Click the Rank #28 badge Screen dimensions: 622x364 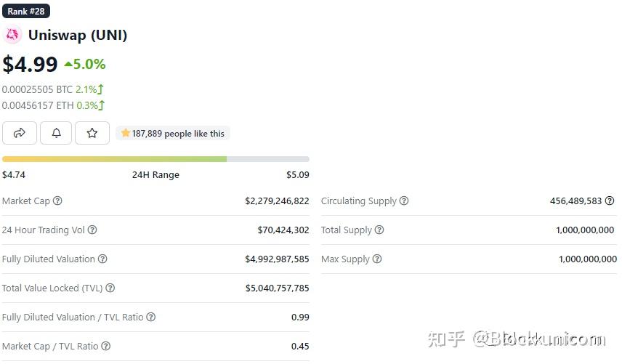click(x=26, y=12)
